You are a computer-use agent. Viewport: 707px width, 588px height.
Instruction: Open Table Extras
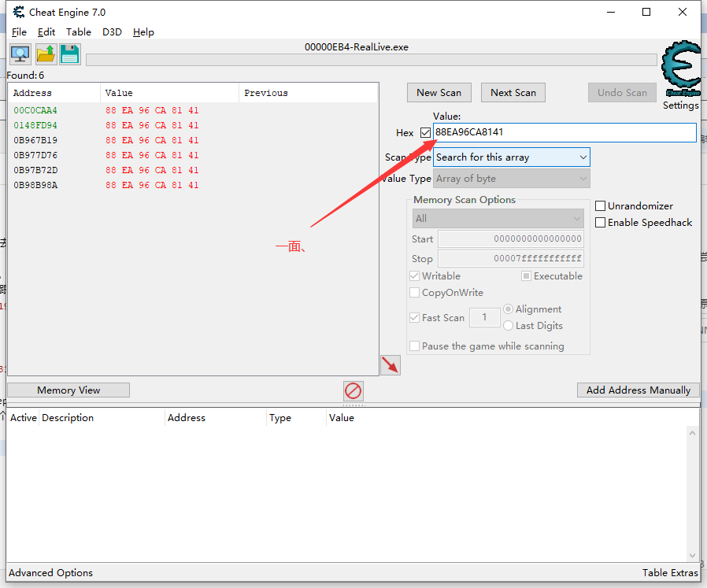pos(670,573)
